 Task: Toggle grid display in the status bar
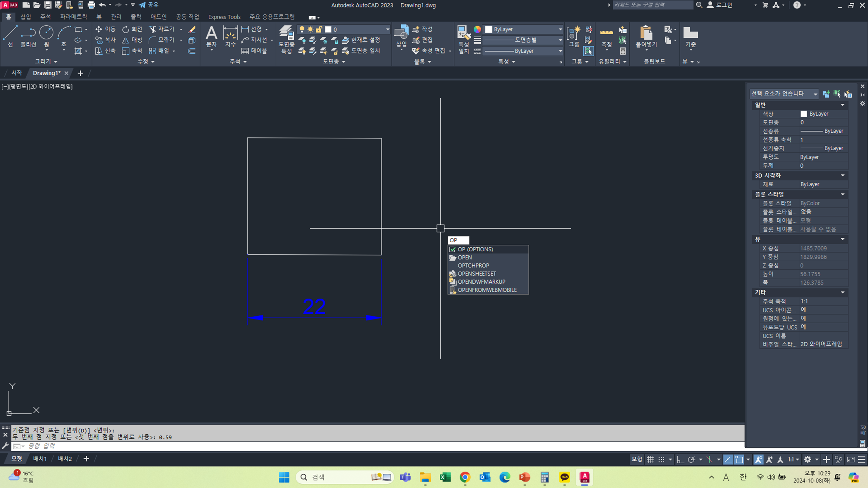tap(650, 459)
